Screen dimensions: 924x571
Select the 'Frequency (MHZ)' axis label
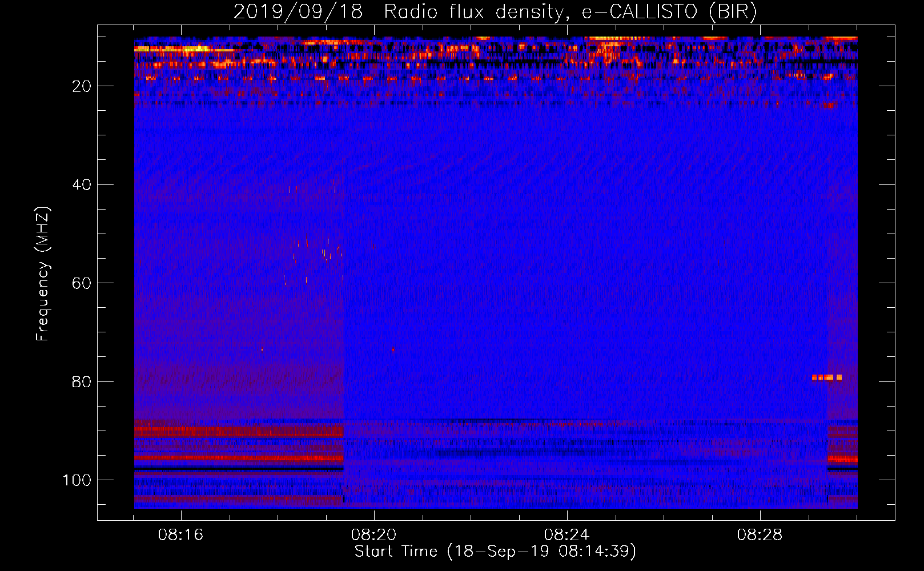pyautogui.click(x=43, y=274)
